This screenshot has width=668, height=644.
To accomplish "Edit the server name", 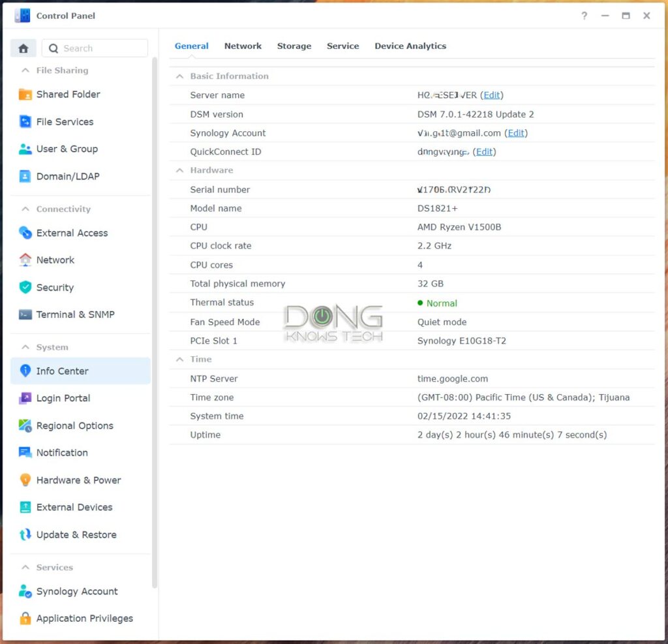I will click(492, 95).
